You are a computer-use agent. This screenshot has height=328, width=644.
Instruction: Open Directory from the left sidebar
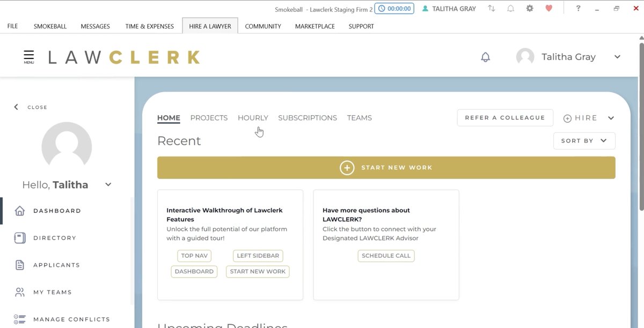tap(20, 237)
